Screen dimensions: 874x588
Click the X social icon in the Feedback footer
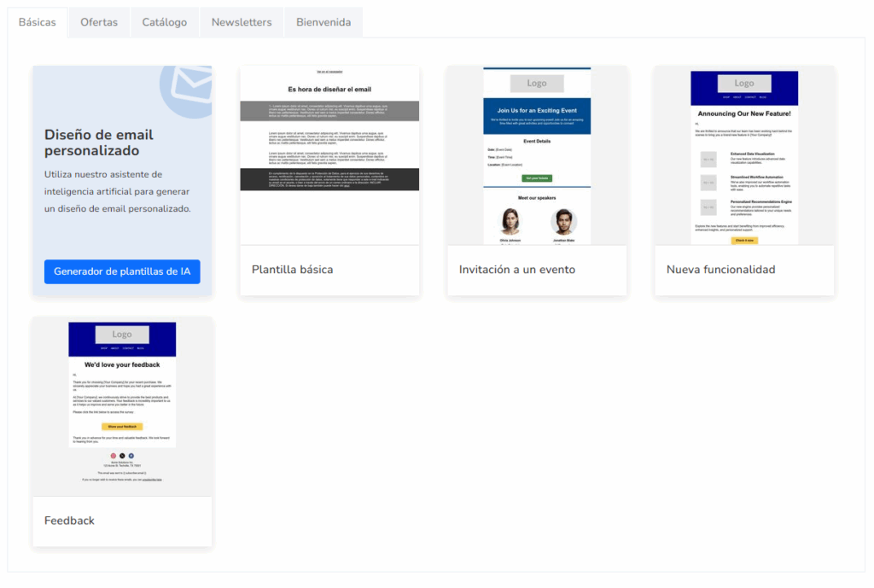pos(121,456)
